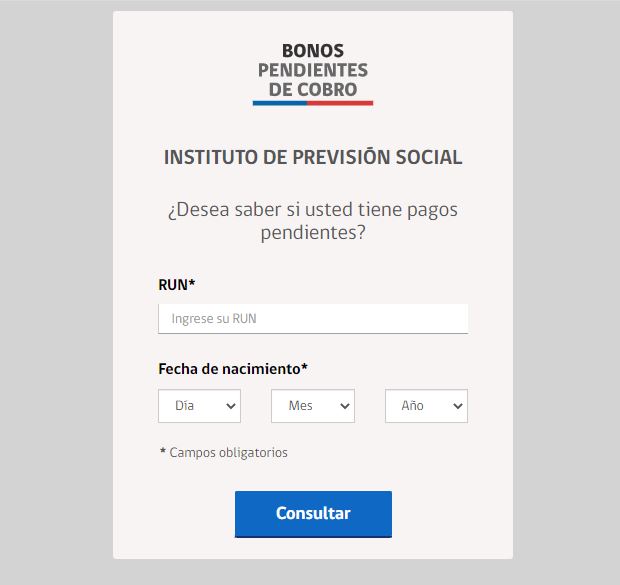Click the asterisk beside 'Fecha de nacimiento'
This screenshot has height=585, width=620.
click(x=304, y=366)
